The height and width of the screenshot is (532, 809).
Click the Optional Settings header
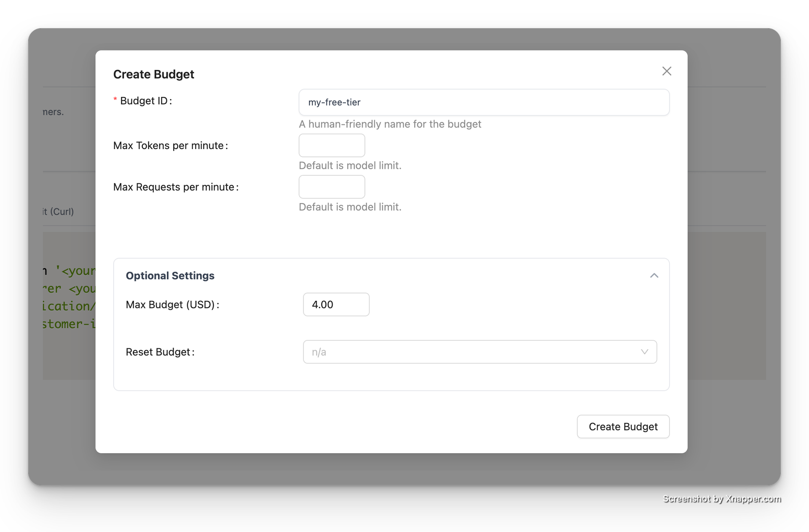pos(170,275)
